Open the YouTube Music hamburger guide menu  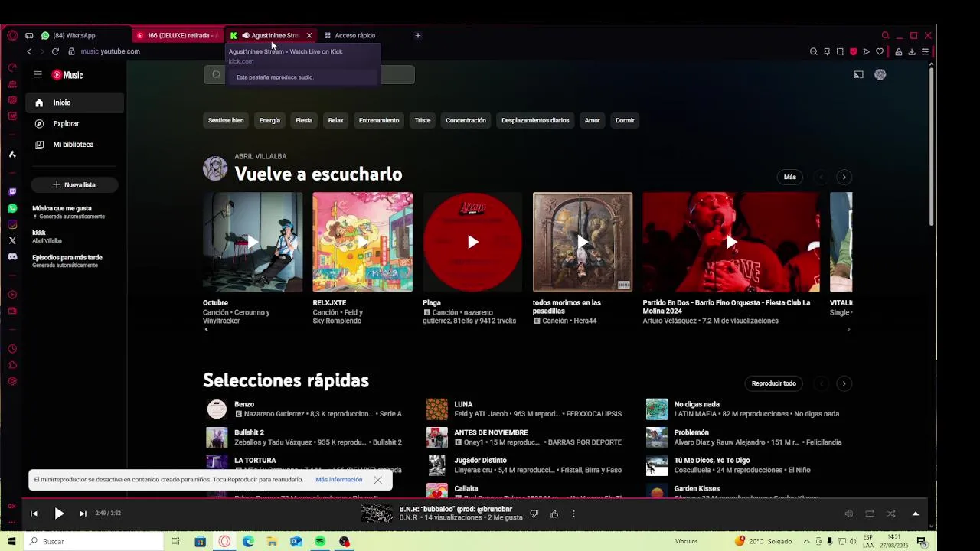click(x=38, y=74)
